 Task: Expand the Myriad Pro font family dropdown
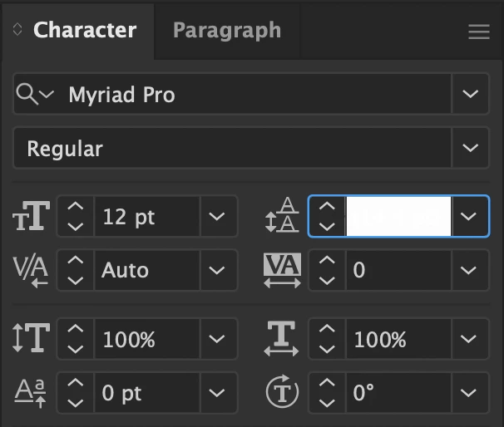point(470,95)
